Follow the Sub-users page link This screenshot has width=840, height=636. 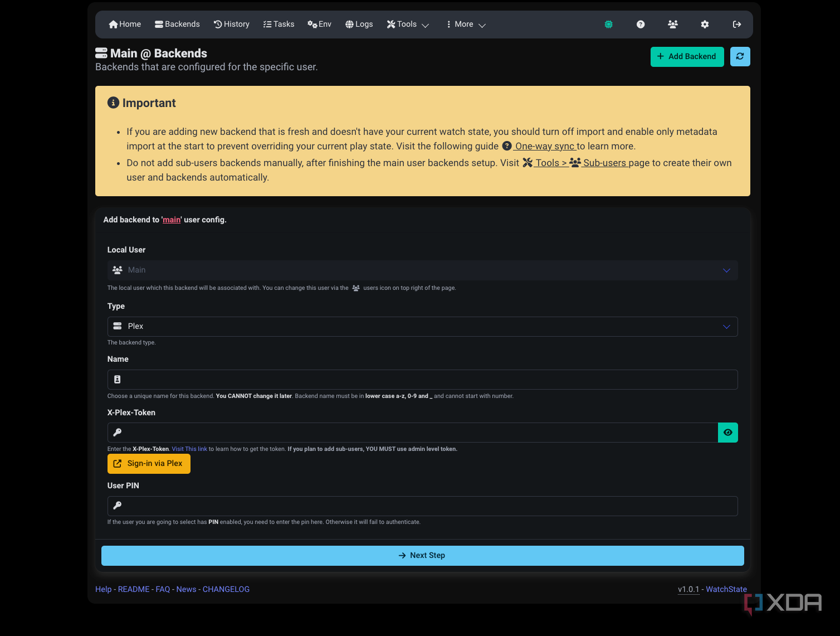point(598,163)
